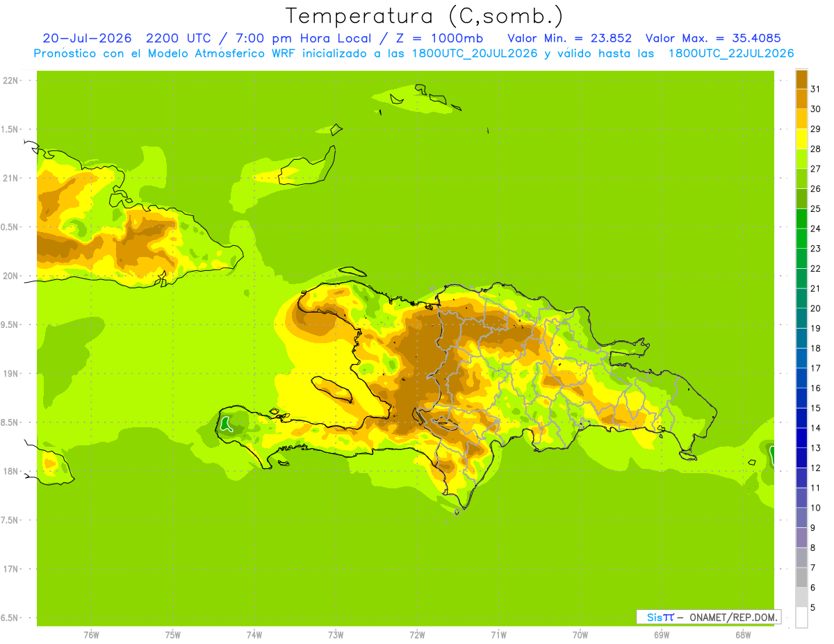Viewport: 834px width, 644px height.
Task: Click legend value '22'
Action: pos(816,268)
